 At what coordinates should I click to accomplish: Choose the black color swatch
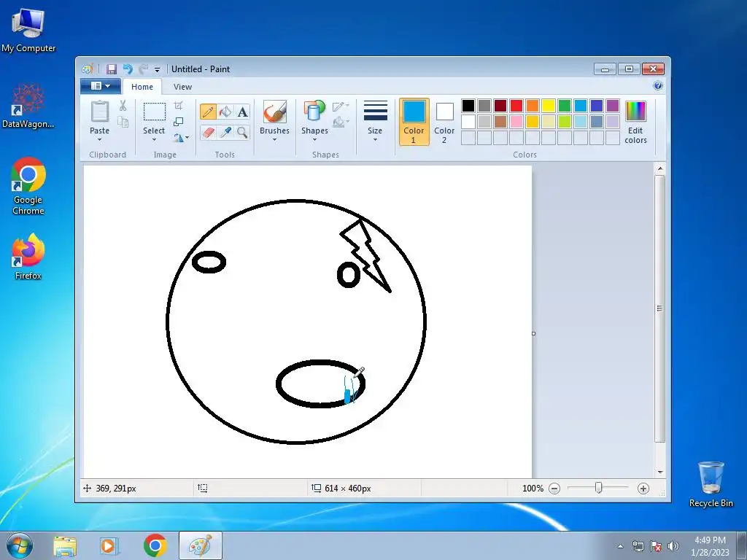(468, 105)
